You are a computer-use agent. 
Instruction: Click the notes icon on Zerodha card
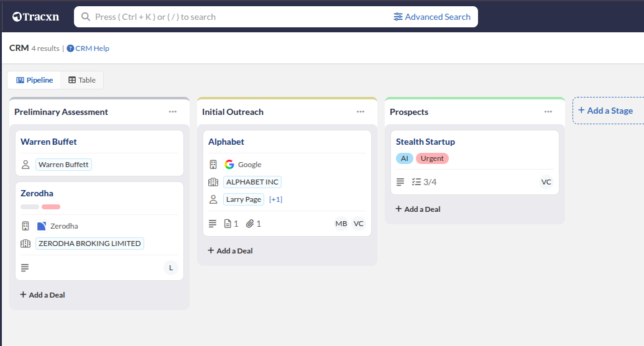[x=25, y=268]
